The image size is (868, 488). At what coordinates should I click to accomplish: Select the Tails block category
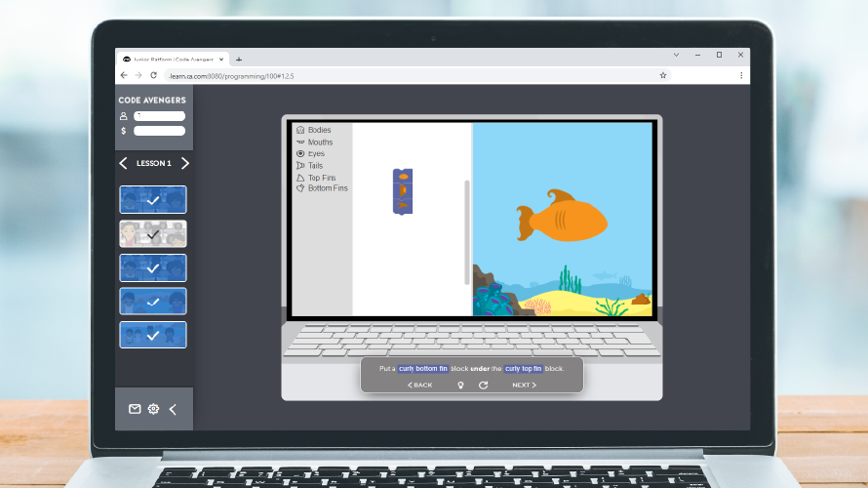click(315, 166)
